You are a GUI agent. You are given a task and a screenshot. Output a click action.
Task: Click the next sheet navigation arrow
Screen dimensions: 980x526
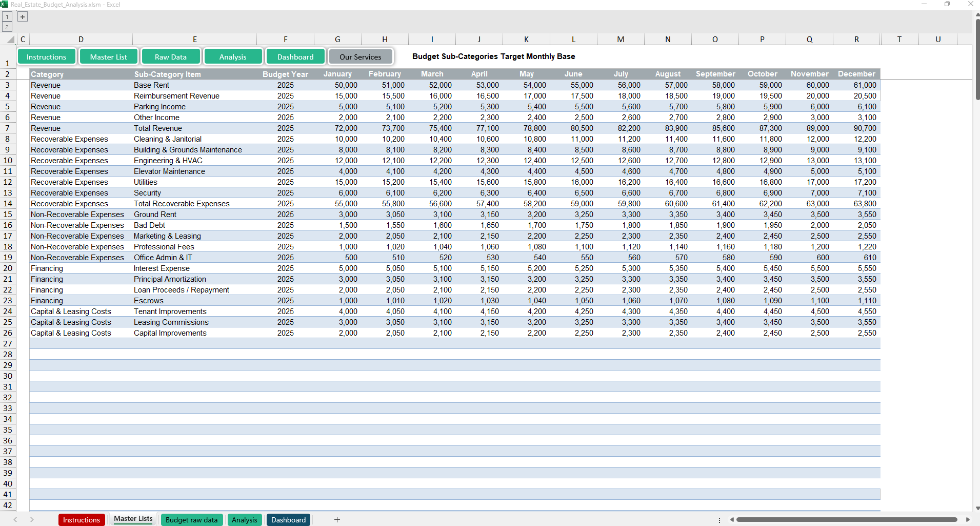tap(32, 520)
